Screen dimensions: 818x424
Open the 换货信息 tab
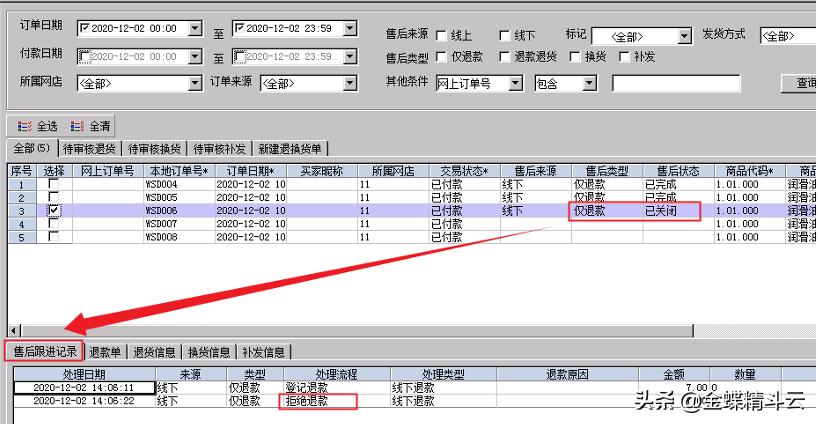pyautogui.click(x=209, y=352)
